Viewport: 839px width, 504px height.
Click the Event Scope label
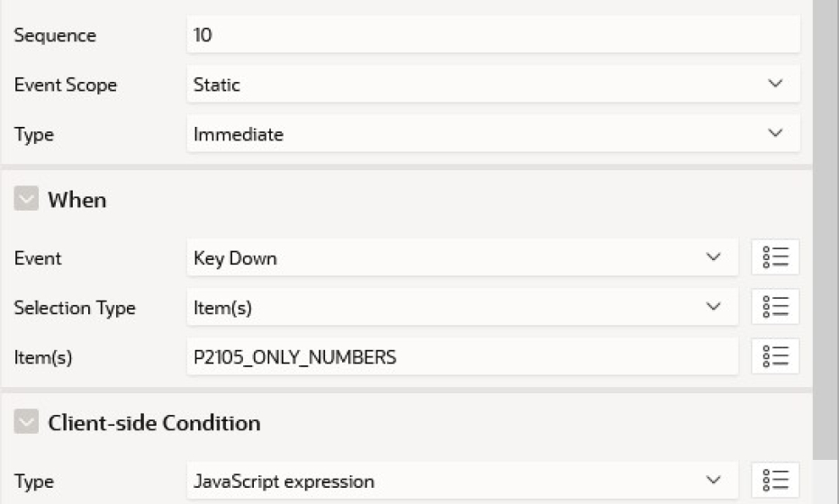66,85
